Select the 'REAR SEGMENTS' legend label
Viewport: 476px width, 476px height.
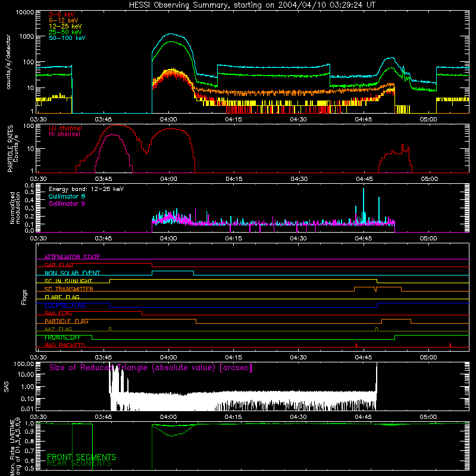coord(79,464)
